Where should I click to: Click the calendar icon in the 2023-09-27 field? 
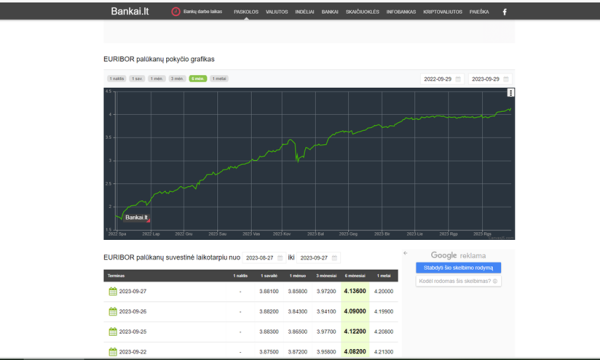(334, 258)
